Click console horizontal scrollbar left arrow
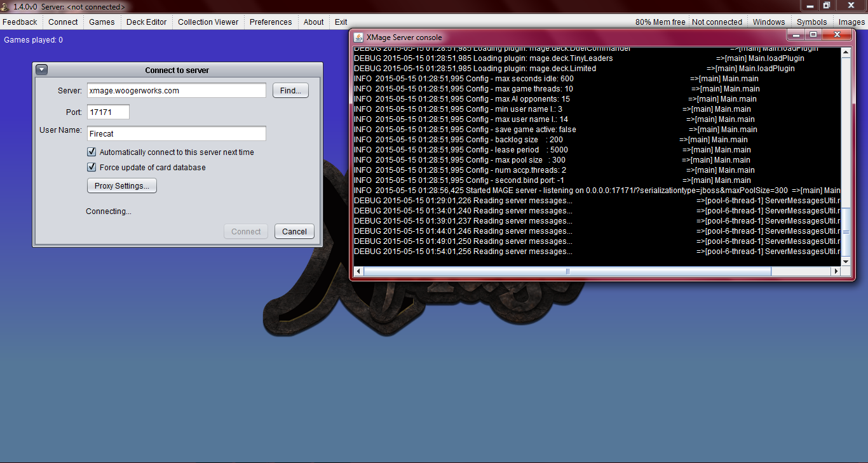The height and width of the screenshot is (463, 868). click(x=358, y=271)
